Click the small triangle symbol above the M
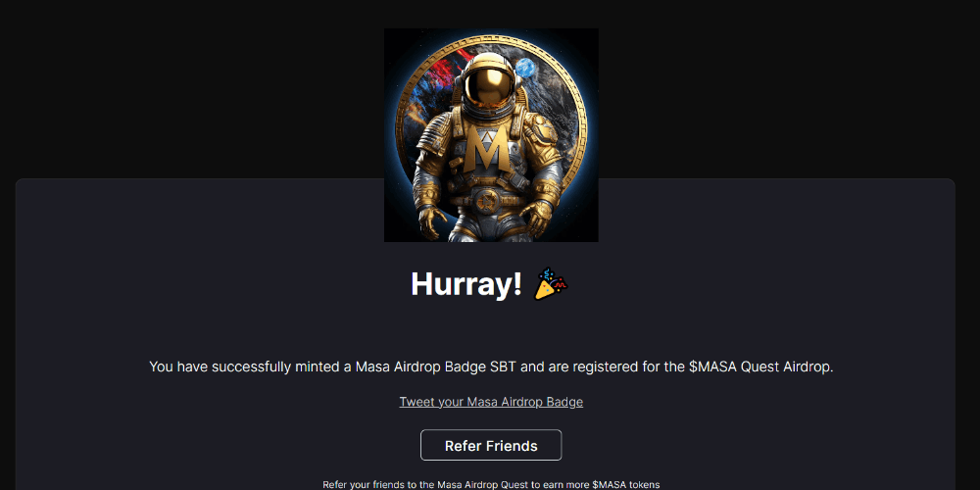The height and width of the screenshot is (490, 980). click(487, 132)
